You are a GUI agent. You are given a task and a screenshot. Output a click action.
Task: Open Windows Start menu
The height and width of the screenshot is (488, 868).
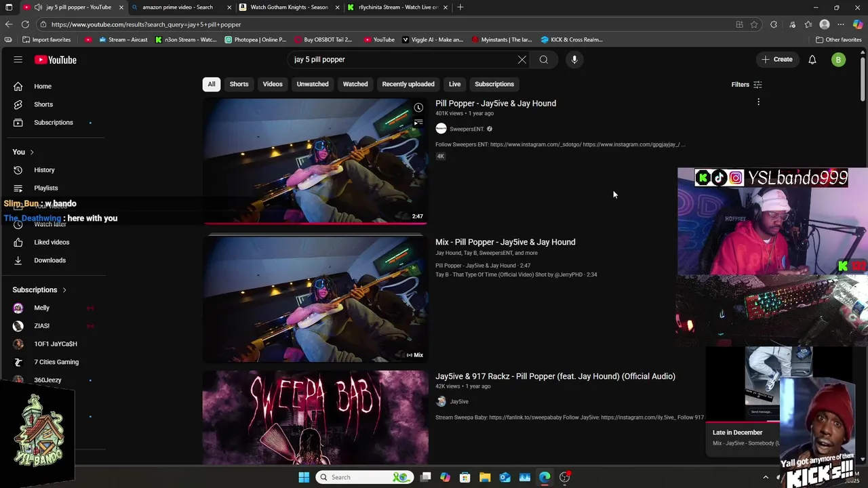[x=304, y=477]
